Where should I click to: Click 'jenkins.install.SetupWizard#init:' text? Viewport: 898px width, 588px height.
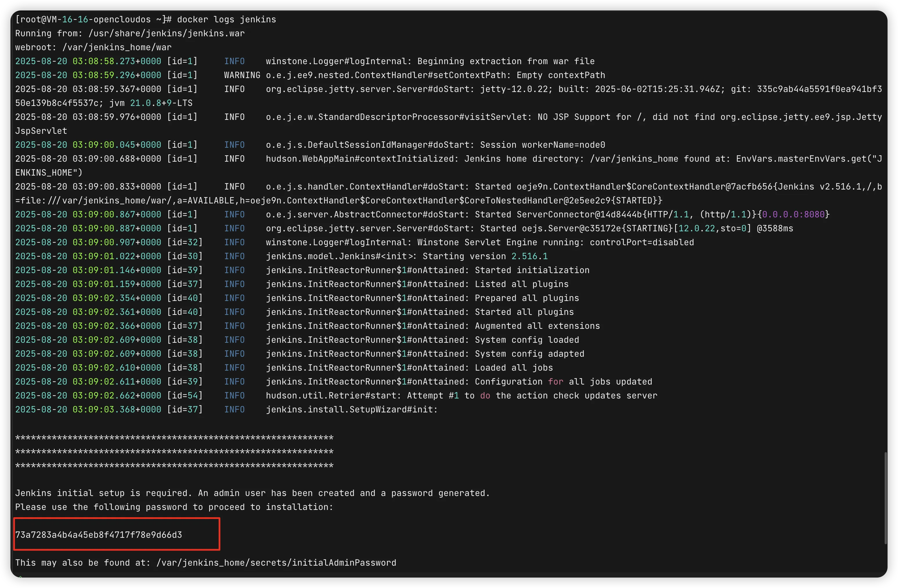tap(352, 410)
